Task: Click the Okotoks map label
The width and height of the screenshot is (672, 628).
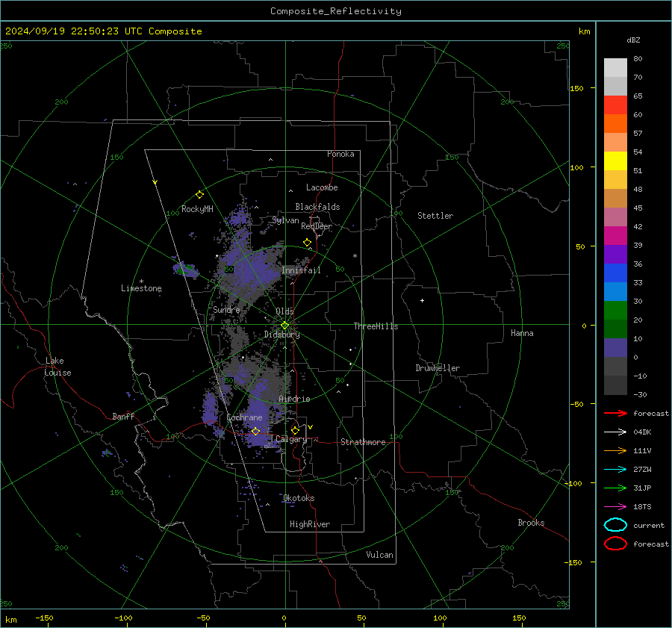Action: [x=299, y=498]
